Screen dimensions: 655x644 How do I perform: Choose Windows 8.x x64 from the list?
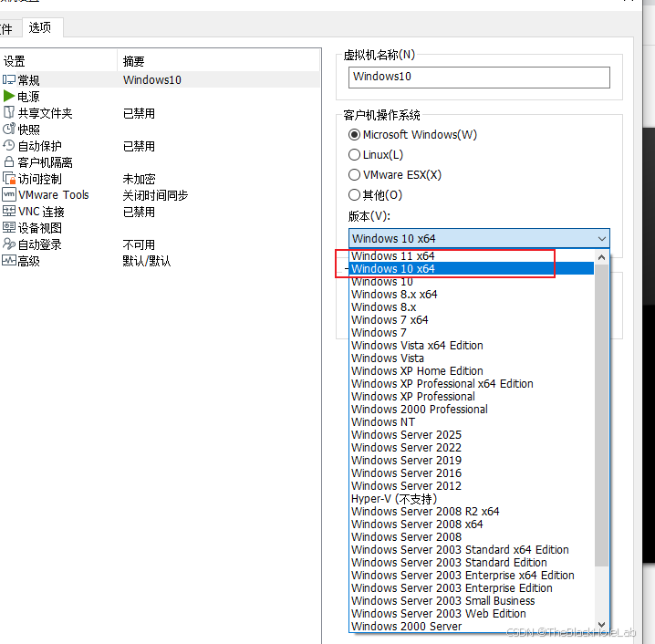tap(472, 295)
